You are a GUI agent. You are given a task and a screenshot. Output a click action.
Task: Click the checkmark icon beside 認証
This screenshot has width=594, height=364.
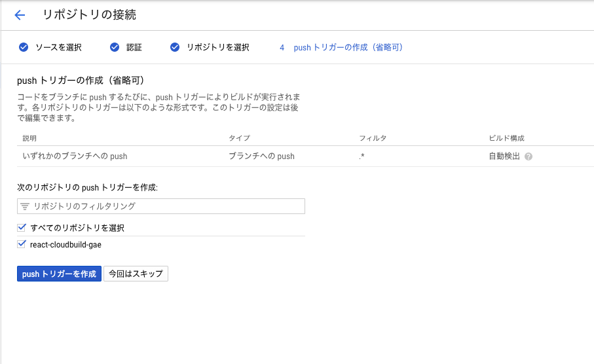pyautogui.click(x=115, y=47)
